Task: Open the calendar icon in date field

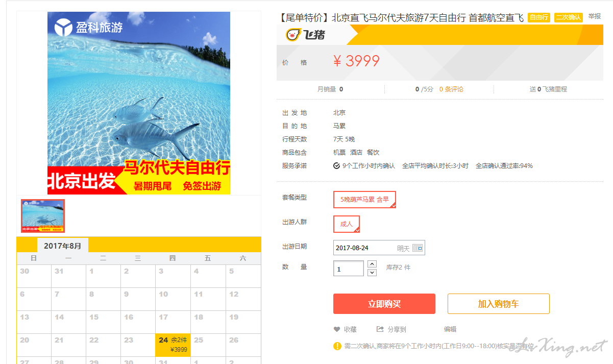Action: point(418,248)
